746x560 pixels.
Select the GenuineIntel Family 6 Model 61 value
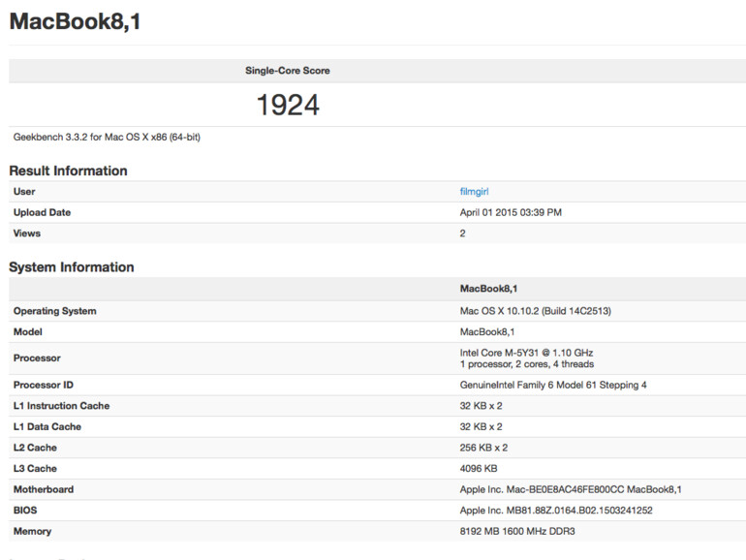tap(553, 385)
